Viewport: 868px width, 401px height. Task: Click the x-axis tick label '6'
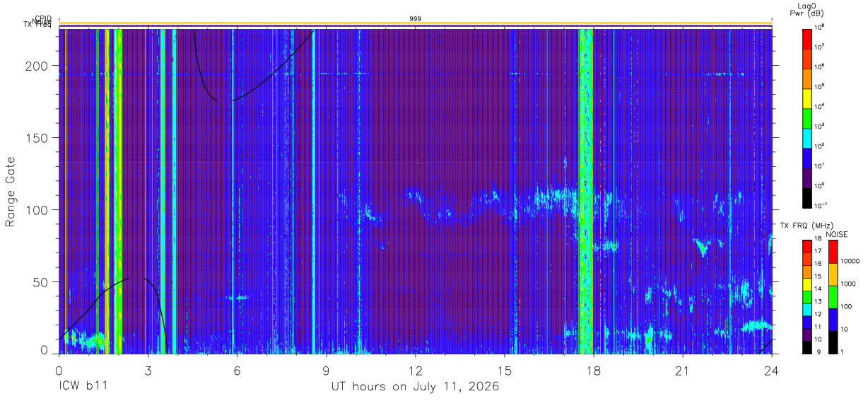pyautogui.click(x=237, y=371)
